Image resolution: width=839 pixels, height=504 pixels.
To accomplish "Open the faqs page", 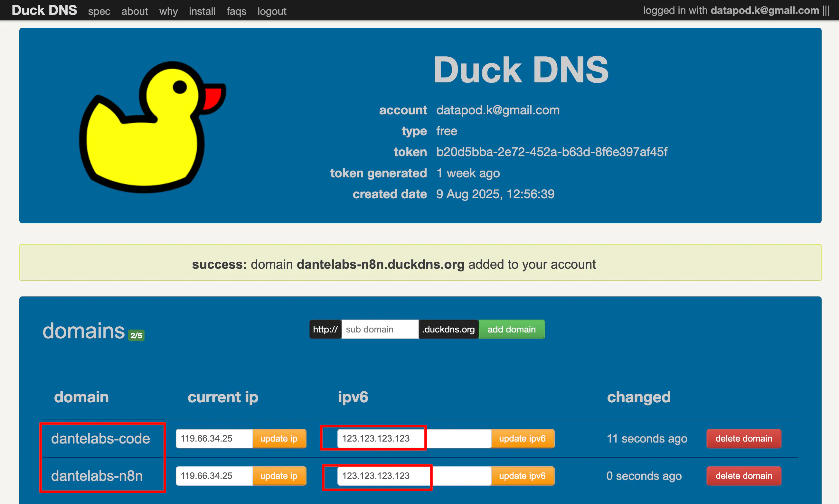I will click(236, 11).
